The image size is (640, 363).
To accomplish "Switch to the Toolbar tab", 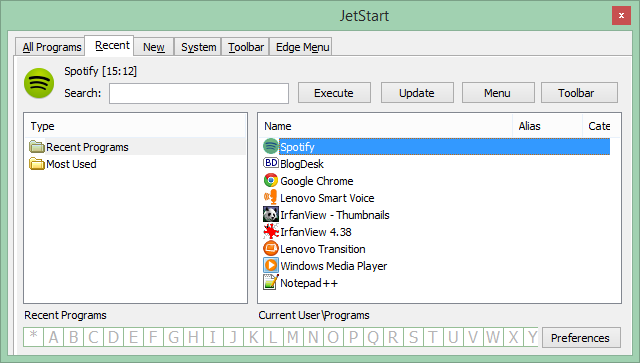I will pyautogui.click(x=246, y=47).
